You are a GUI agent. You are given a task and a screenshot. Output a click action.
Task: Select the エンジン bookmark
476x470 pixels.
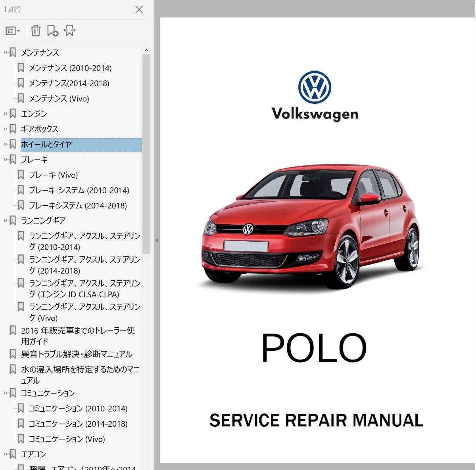pos(34,114)
